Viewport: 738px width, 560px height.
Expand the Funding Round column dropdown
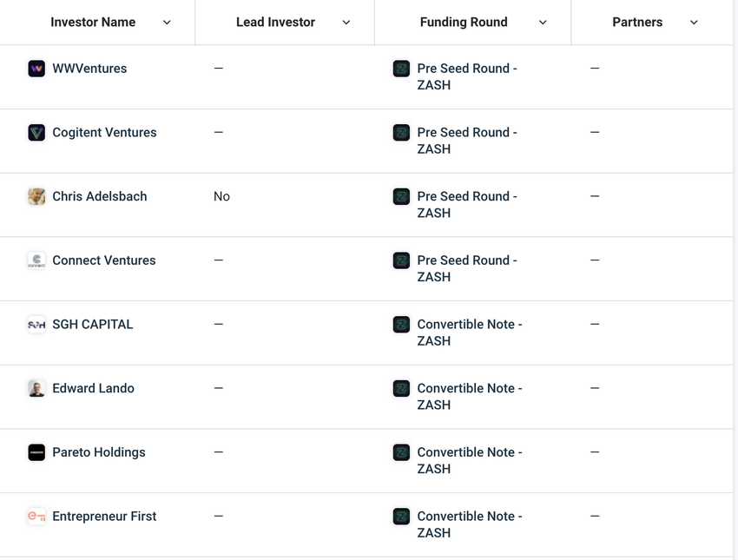[543, 23]
